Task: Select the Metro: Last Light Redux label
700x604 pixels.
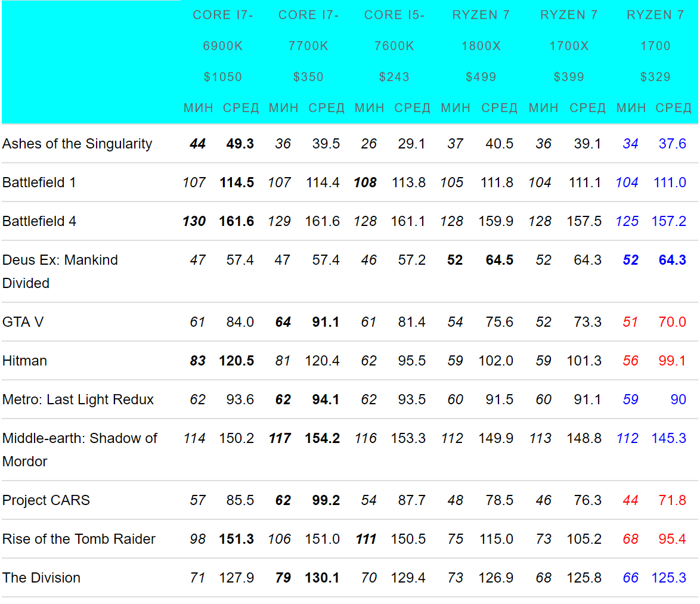Action: 78,399
